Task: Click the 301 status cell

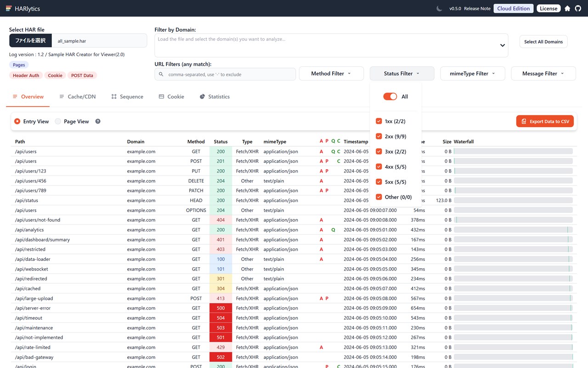Action: pos(221,279)
